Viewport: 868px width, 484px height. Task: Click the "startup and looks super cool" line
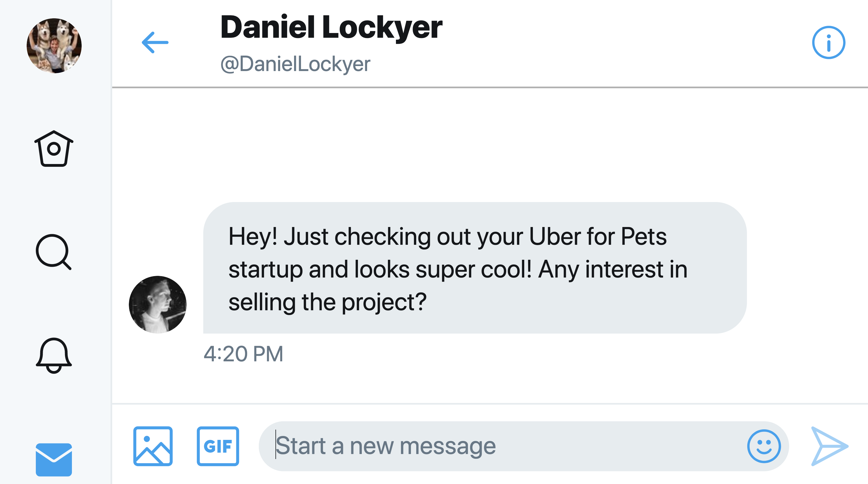(x=379, y=269)
